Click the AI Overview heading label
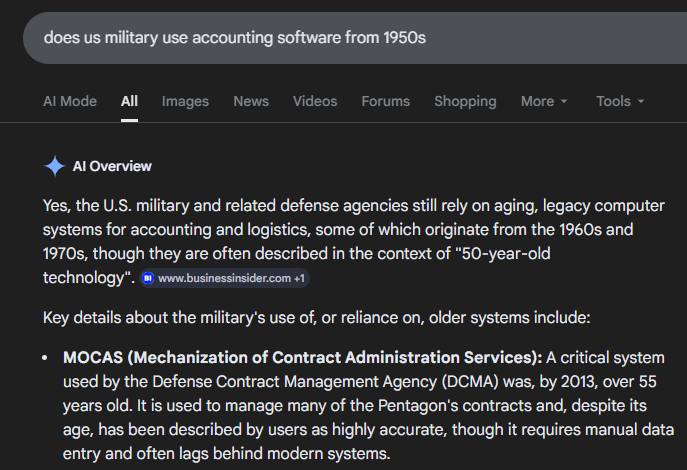687x470 pixels. pos(112,166)
